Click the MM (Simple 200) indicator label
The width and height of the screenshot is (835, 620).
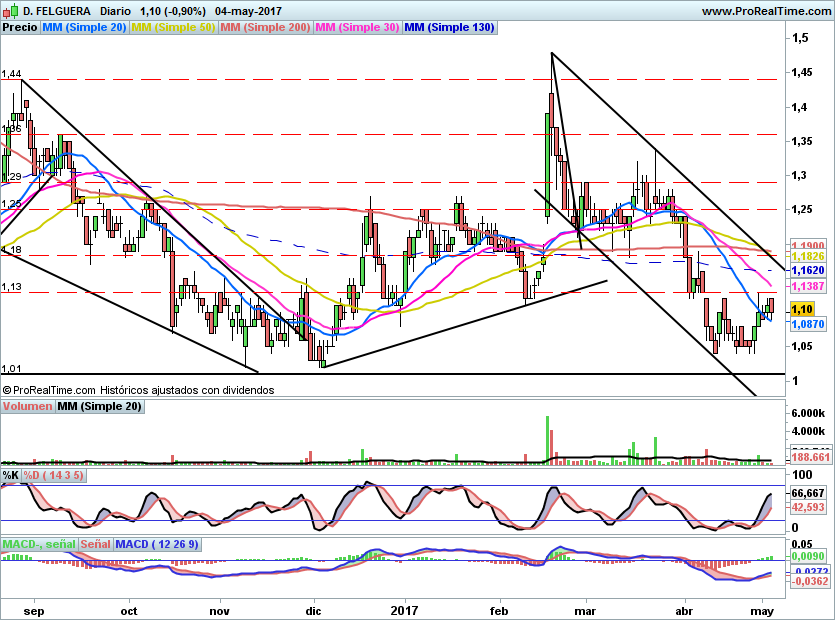pyautogui.click(x=265, y=28)
